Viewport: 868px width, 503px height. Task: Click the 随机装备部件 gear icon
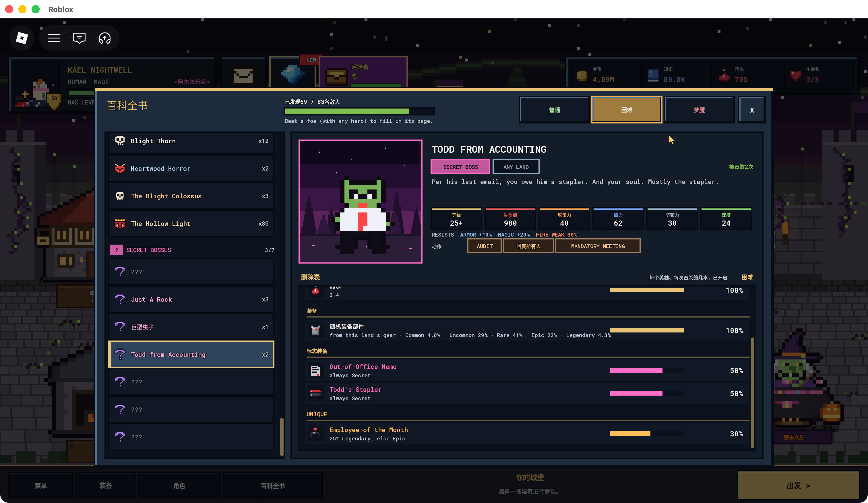(315, 330)
